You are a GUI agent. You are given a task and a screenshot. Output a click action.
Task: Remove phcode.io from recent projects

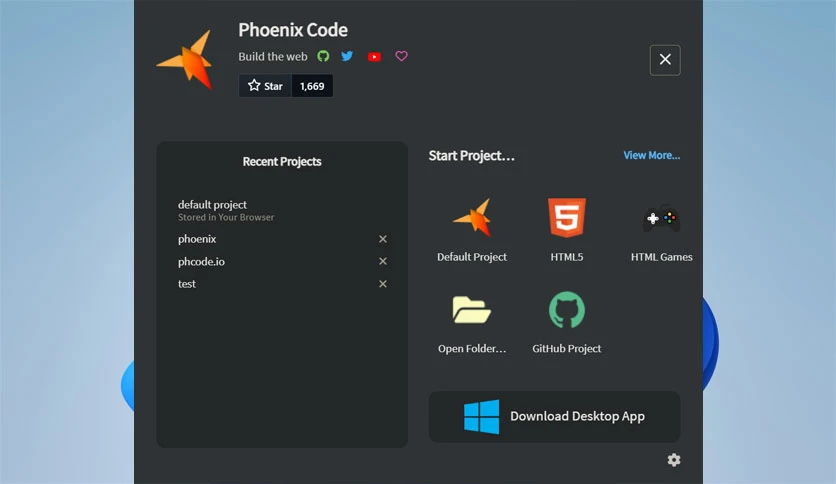coord(383,261)
